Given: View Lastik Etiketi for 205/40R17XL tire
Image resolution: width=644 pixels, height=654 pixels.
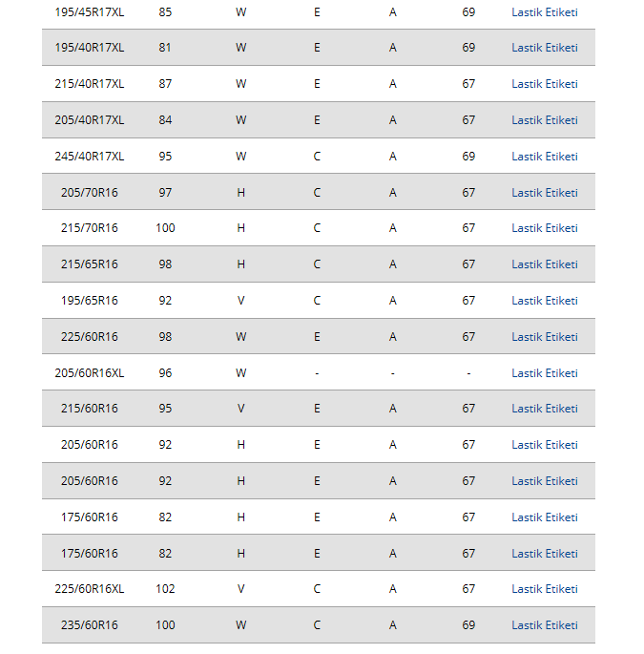Looking at the screenshot, I should (544, 120).
